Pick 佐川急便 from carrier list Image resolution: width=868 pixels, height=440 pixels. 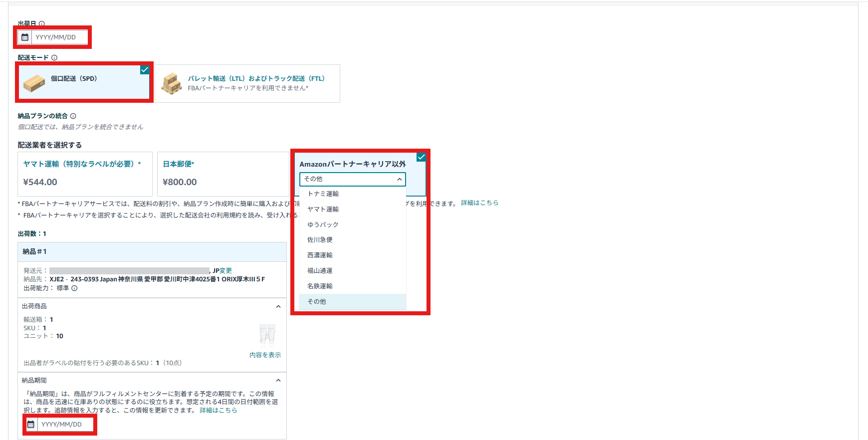pos(320,240)
